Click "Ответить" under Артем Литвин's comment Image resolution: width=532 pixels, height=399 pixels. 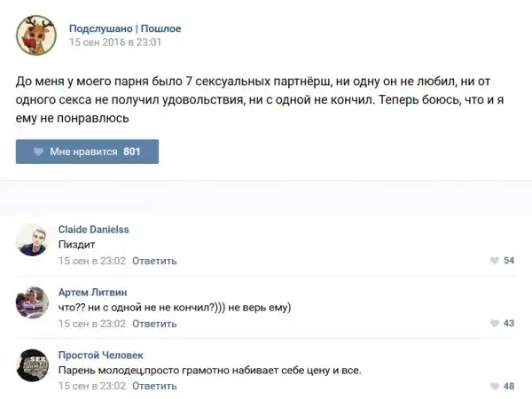tap(154, 324)
